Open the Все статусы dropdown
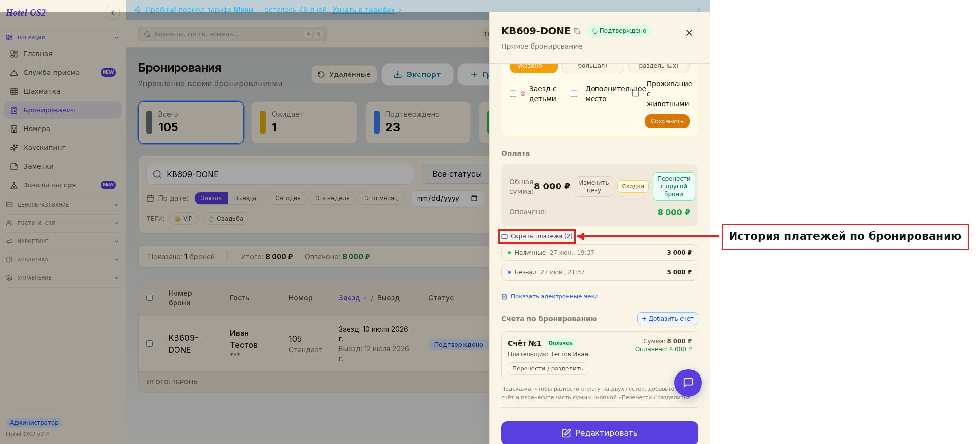Viewport: 980px width, 444px height. 456,174
